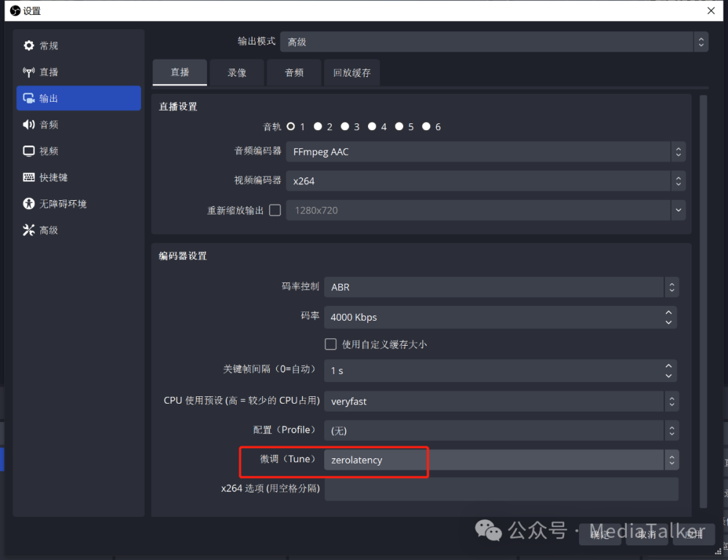Click the 常规 gear icon in sidebar
Image resolution: width=728 pixels, height=560 pixels.
(29, 46)
